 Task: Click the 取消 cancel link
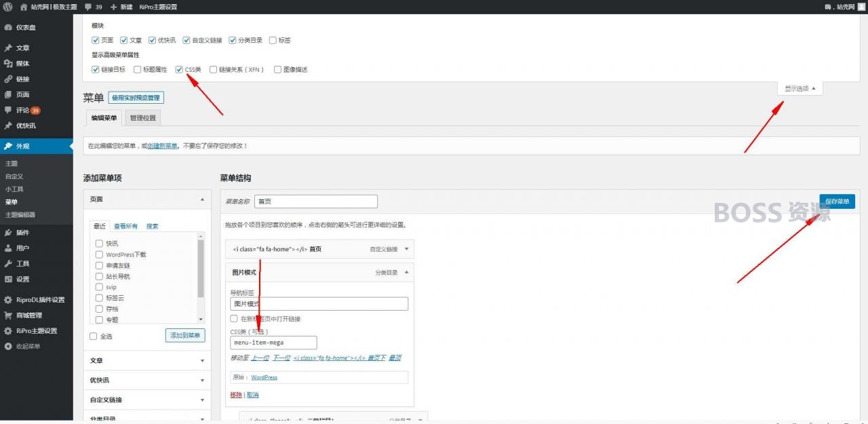pyautogui.click(x=252, y=395)
